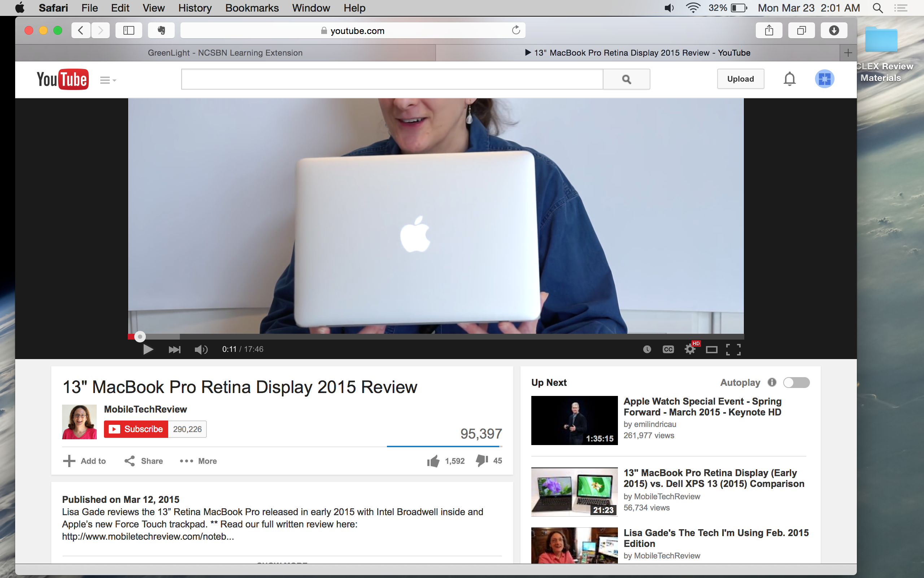Screen dimensions: 924x578
Task: Click the Evernote clipper toolbar icon
Action: point(161,30)
